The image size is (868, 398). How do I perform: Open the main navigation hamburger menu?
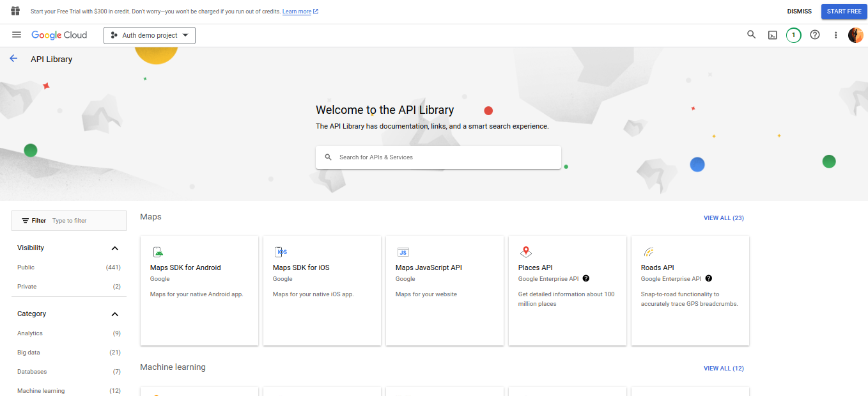point(17,35)
